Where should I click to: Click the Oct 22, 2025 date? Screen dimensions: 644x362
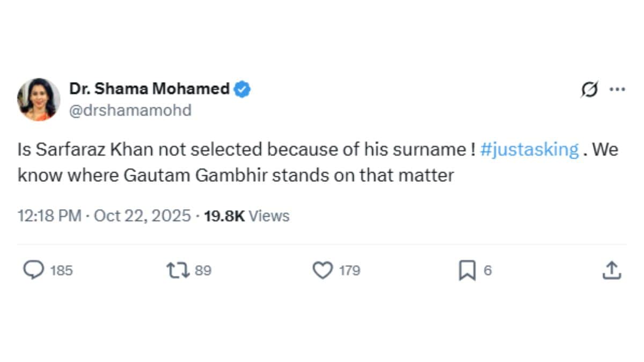[142, 216]
